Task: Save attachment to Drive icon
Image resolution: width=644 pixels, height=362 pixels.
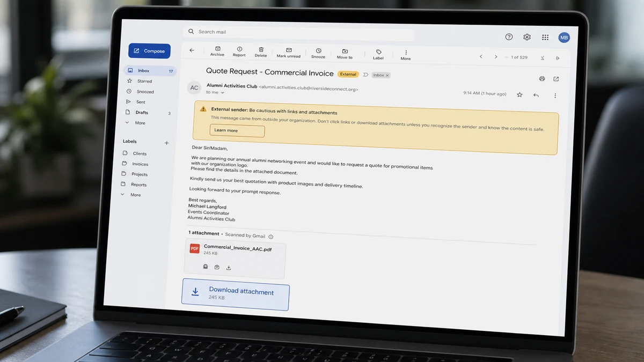Action: pyautogui.click(x=206, y=266)
